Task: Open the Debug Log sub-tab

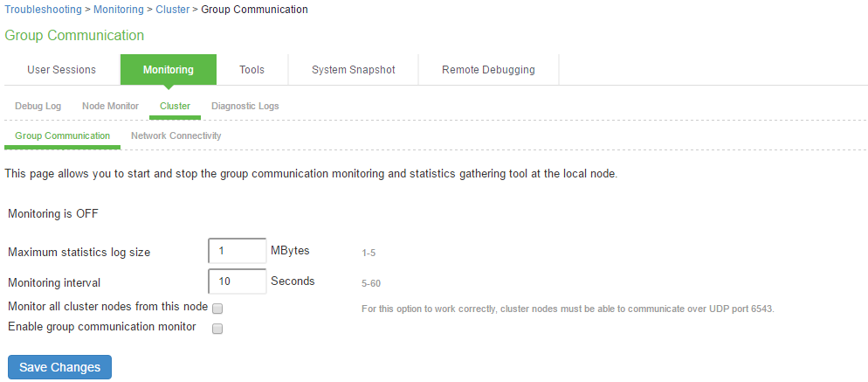Action: click(x=38, y=106)
